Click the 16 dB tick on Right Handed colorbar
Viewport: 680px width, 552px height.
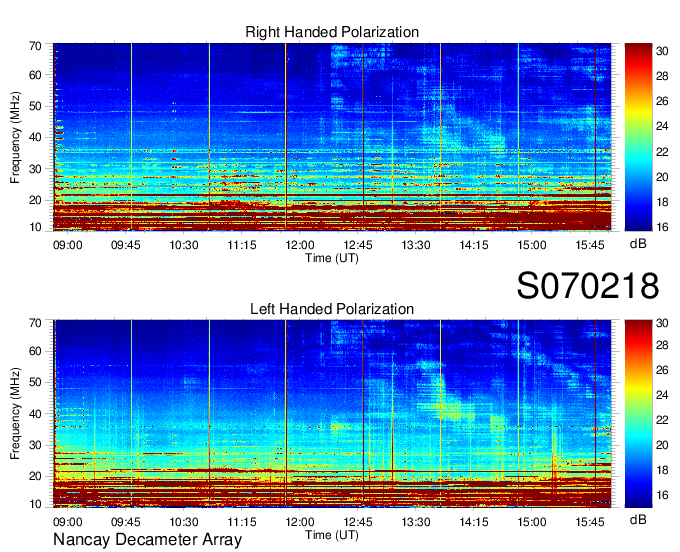coord(662,227)
